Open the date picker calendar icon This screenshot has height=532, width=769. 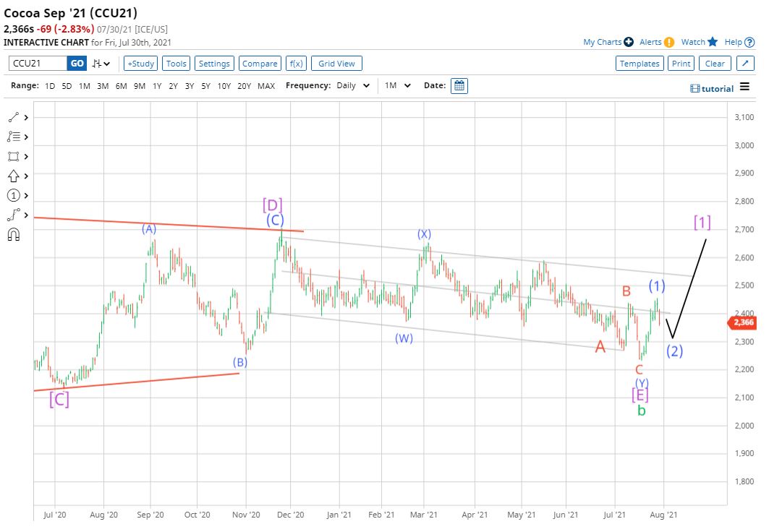[x=459, y=86]
